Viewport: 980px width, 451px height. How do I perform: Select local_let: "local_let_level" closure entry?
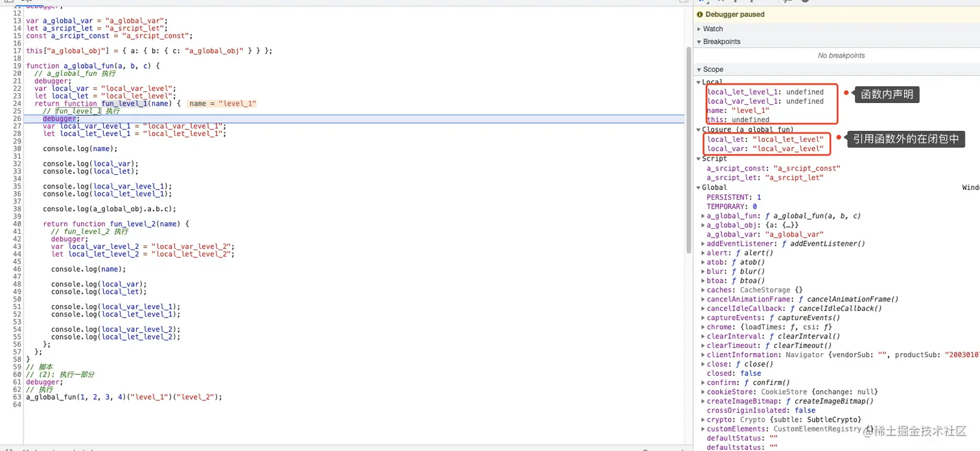[x=765, y=139]
